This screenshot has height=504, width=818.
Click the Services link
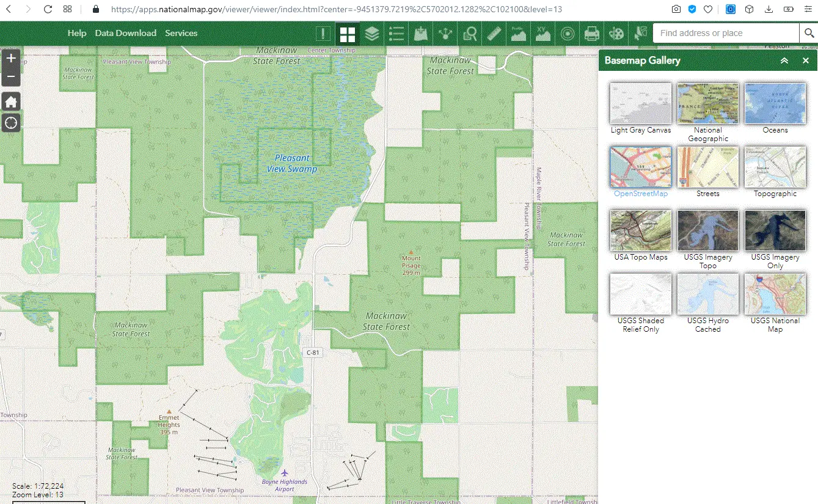181,33
